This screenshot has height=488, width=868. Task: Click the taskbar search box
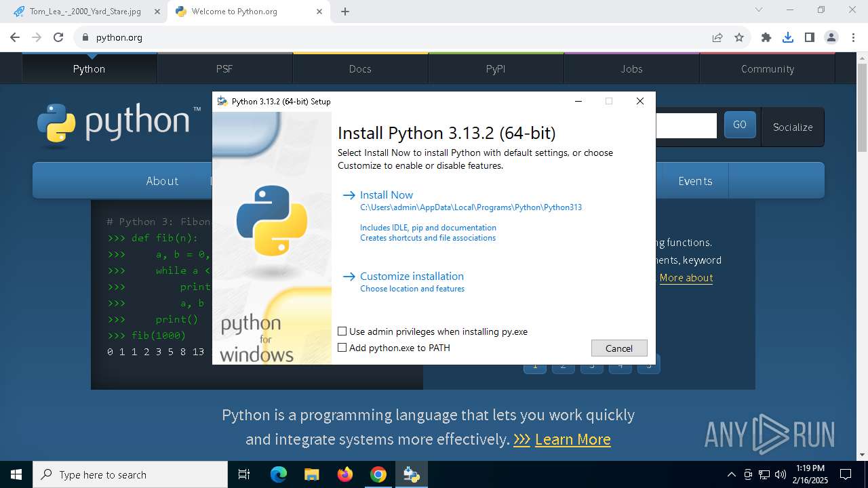[130, 474]
